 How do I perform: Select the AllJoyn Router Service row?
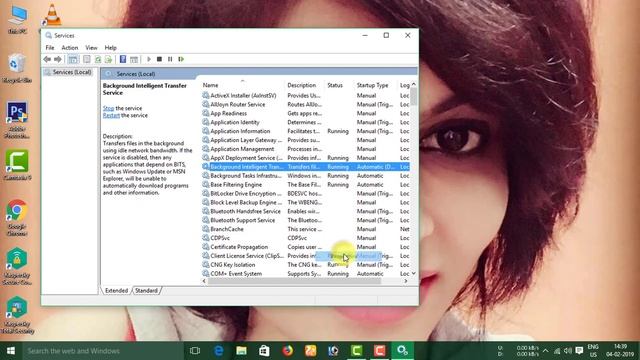click(x=305, y=104)
